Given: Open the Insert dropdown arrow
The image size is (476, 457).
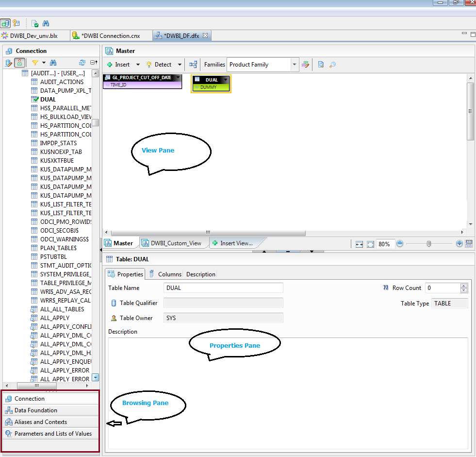Looking at the screenshot, I should click(x=137, y=64).
